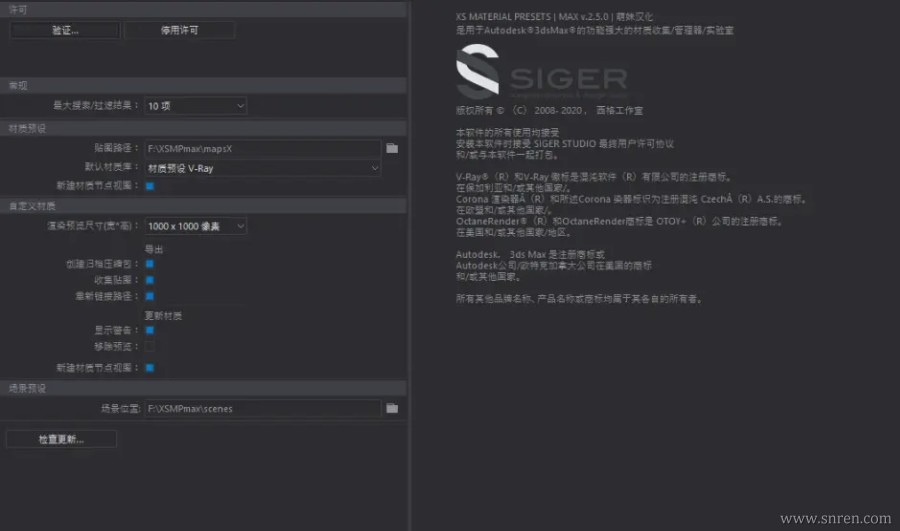Toggle 新建材质节点视图 checkbox under 自定义材质 section

150,367
